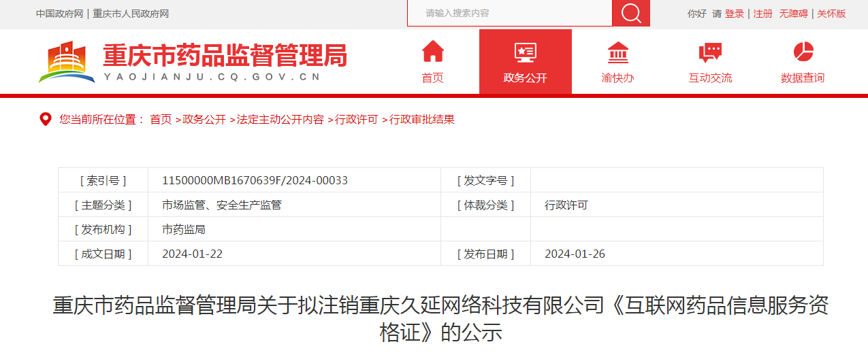
Task: Select the 渝快办 nav tab label
Action: tap(617, 78)
